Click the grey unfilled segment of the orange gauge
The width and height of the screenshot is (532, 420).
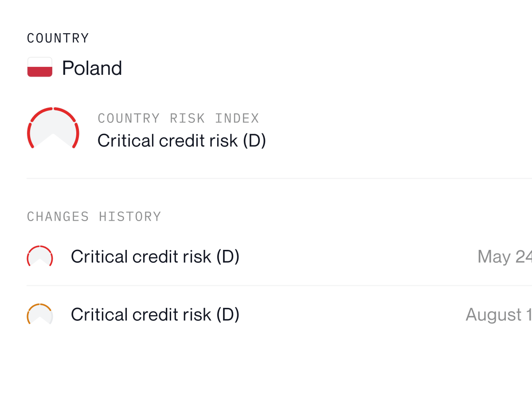tap(51, 318)
